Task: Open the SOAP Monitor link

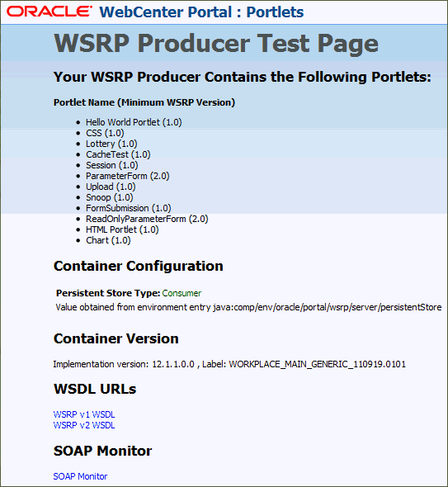Action: pyautogui.click(x=80, y=476)
